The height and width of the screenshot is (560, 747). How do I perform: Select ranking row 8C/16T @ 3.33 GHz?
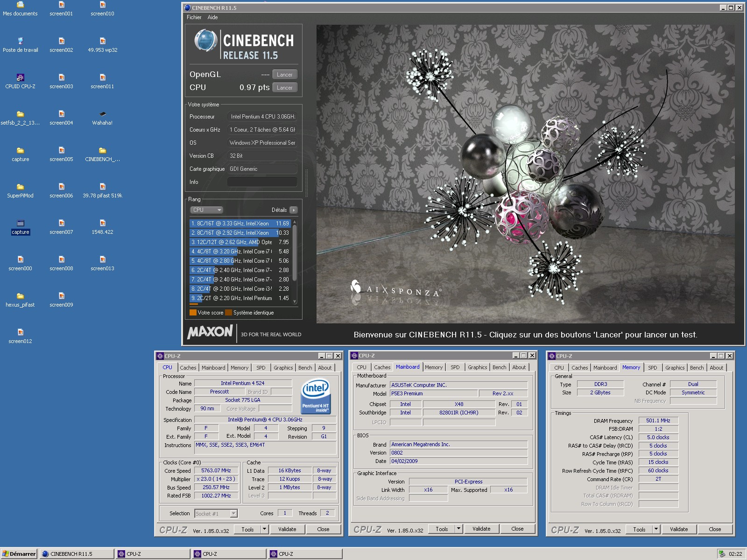[x=240, y=224]
